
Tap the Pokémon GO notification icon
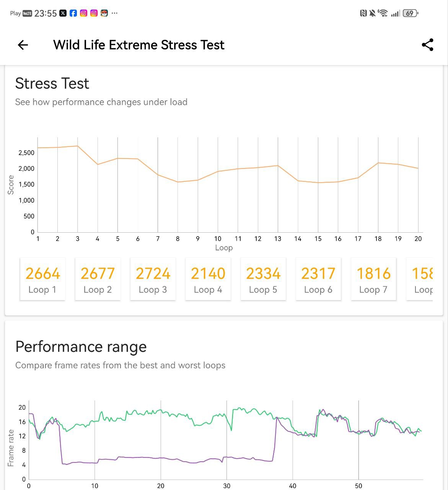[x=104, y=13]
